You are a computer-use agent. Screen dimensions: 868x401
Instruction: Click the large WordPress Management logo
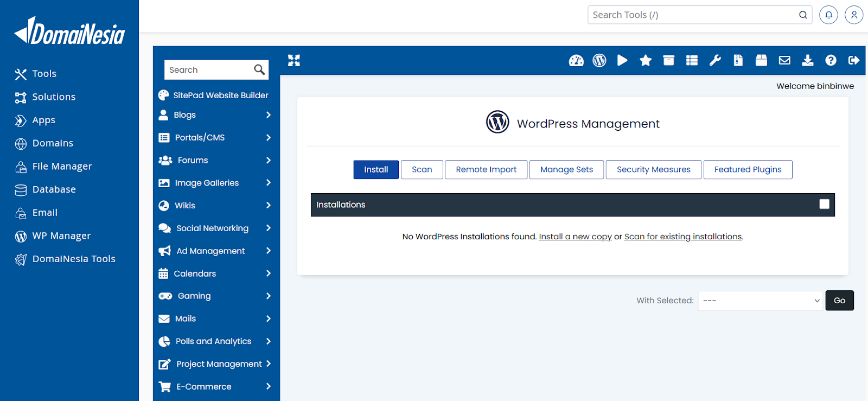pyautogui.click(x=497, y=122)
